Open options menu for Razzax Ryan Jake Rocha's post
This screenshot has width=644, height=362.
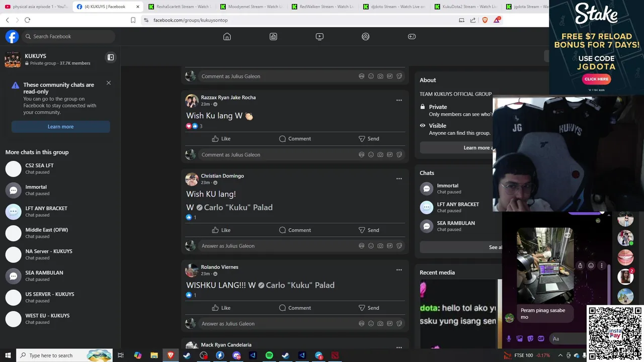399,101
